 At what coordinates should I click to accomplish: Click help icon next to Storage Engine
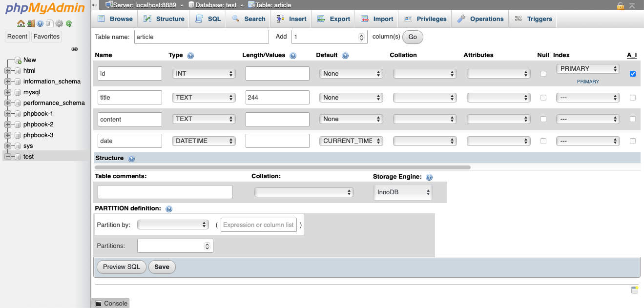429,177
